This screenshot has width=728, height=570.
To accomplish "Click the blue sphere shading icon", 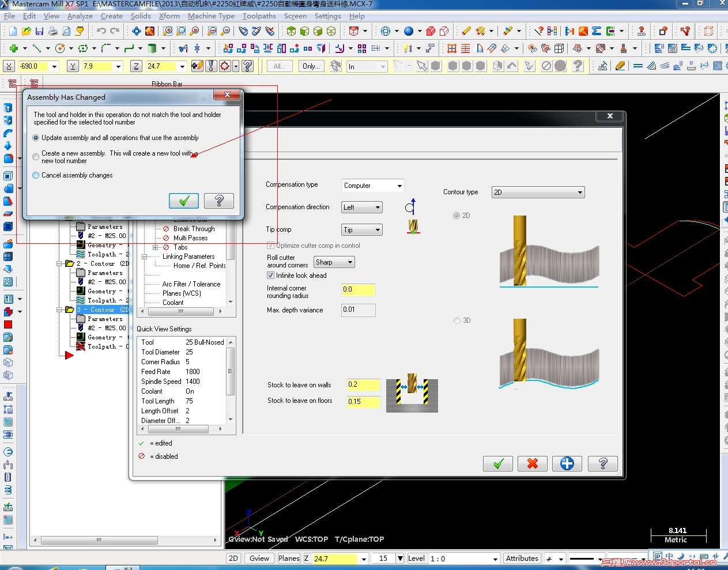I will [409, 31].
